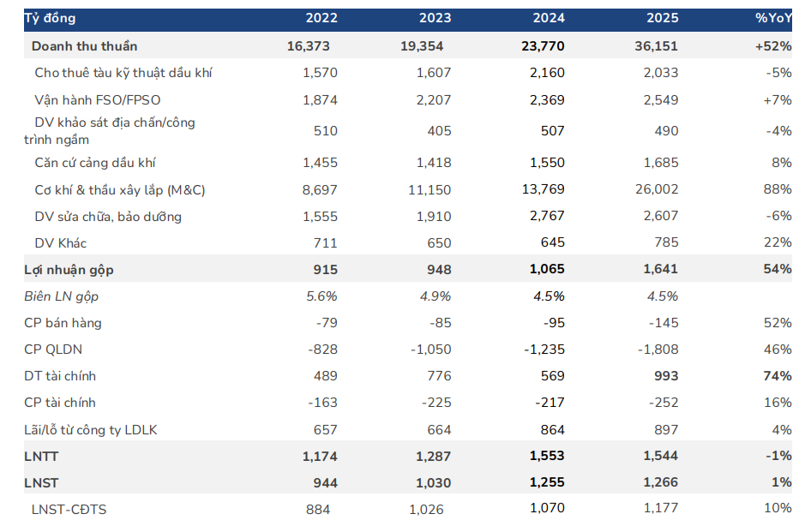Select the 2023 column header
Image resolution: width=799 pixels, height=532 pixels.
(435, 19)
